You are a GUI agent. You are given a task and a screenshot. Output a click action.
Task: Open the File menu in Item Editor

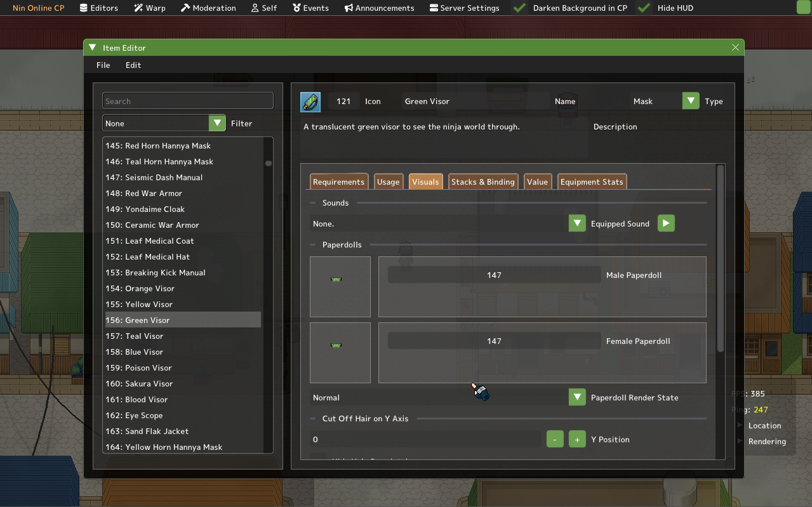103,65
